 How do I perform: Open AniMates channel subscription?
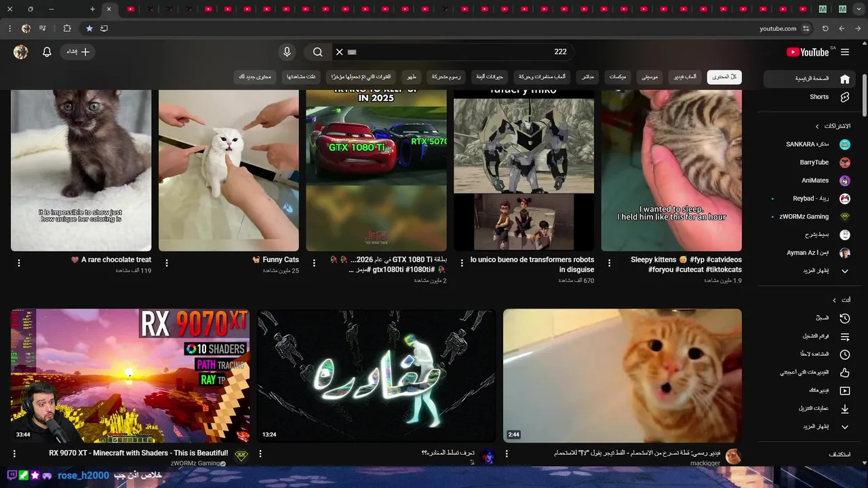pos(810,180)
